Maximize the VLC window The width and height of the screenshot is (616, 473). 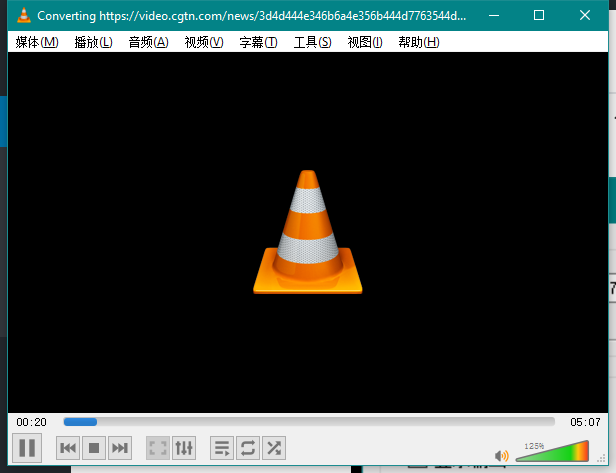point(539,15)
